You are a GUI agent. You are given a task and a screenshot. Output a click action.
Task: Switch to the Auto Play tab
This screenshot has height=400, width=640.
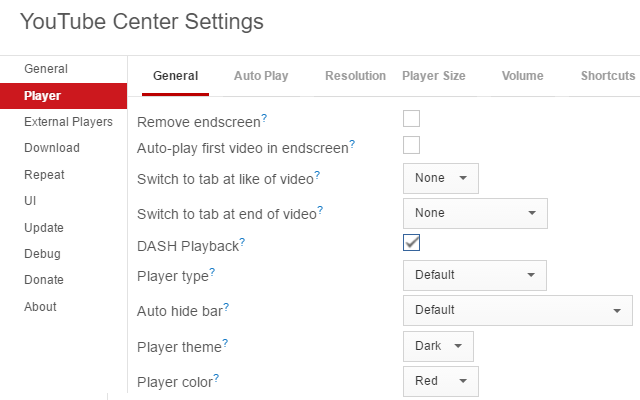tap(261, 76)
